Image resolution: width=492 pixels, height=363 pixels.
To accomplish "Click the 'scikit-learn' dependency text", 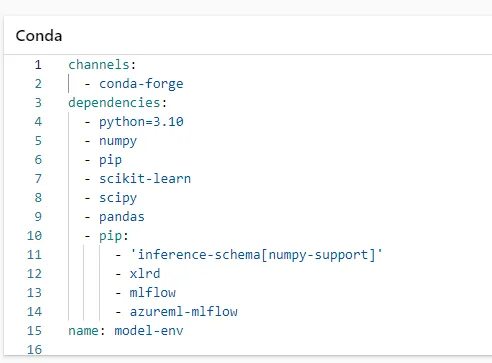I will point(145,179).
